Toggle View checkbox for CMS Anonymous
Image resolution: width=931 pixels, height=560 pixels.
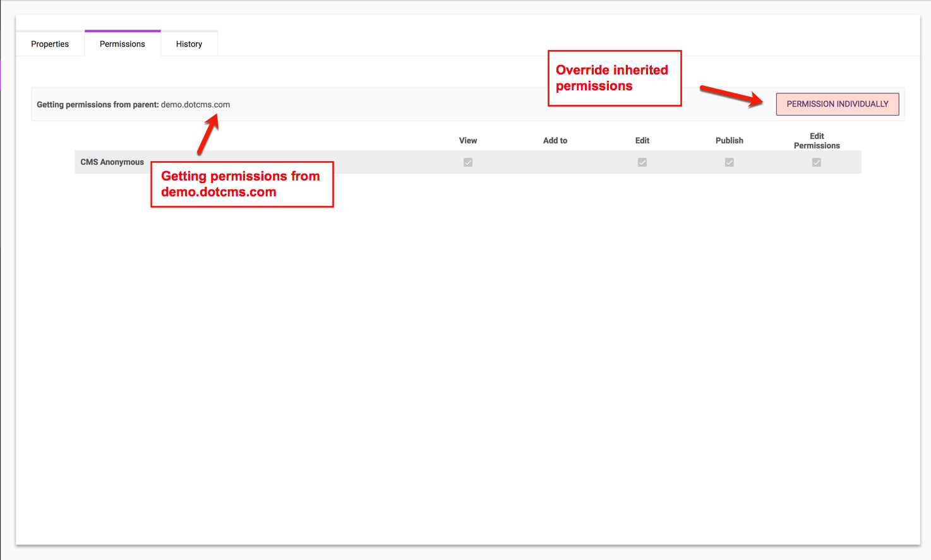coord(468,162)
